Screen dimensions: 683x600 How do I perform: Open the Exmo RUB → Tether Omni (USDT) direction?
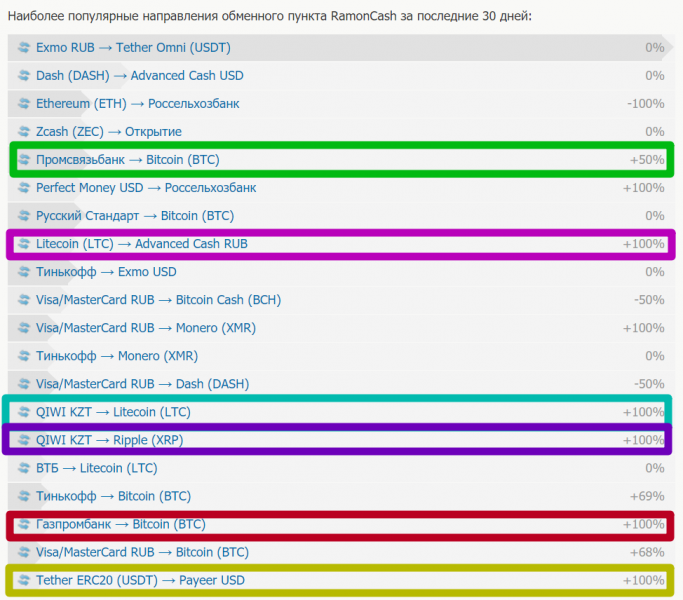[133, 47]
